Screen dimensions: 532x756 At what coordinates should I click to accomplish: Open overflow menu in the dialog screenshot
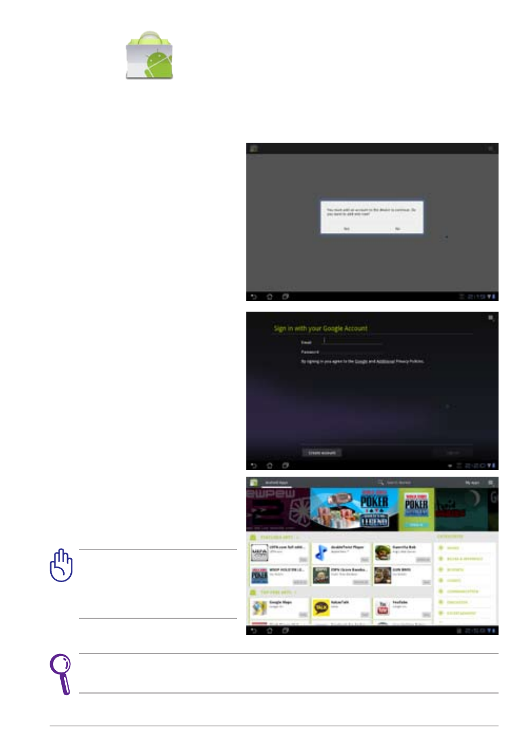491,148
